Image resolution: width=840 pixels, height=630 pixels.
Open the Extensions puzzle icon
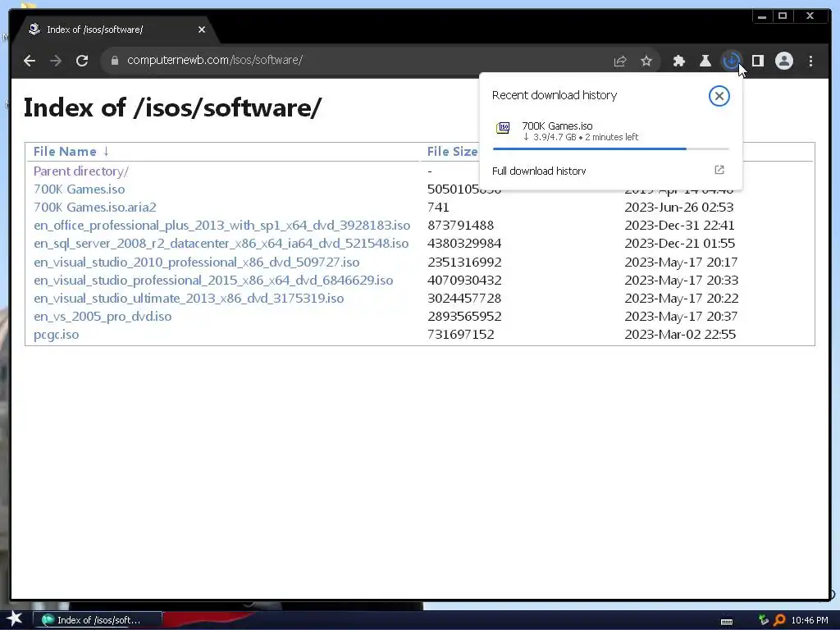678,61
